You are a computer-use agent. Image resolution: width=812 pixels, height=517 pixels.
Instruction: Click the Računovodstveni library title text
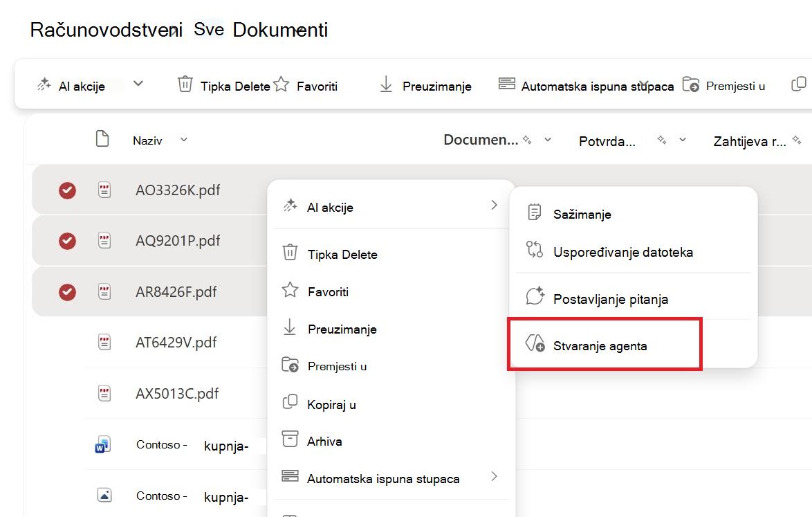(x=106, y=30)
